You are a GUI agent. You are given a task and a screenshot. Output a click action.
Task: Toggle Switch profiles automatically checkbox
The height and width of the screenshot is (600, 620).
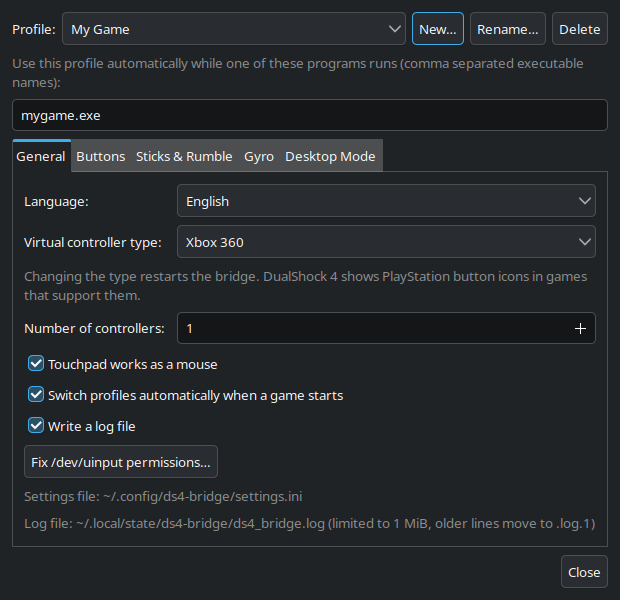coord(36,394)
